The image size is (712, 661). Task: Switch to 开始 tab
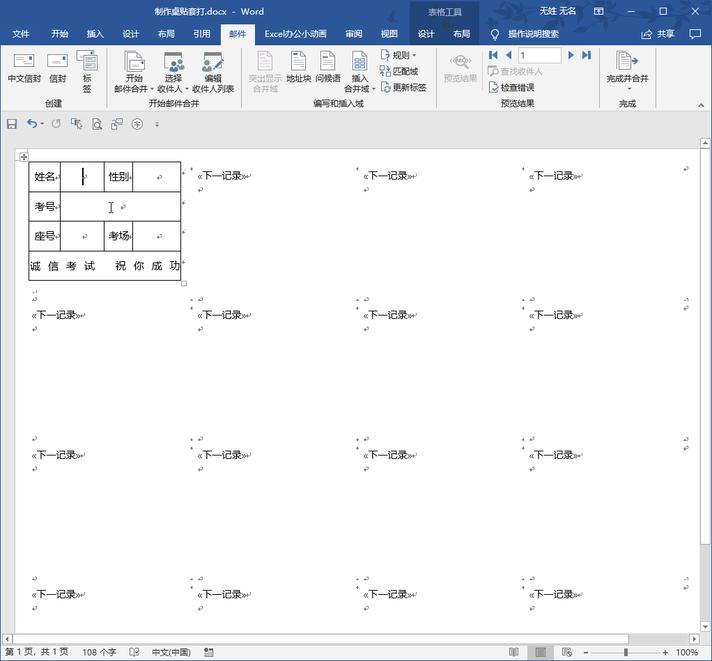[x=59, y=34]
